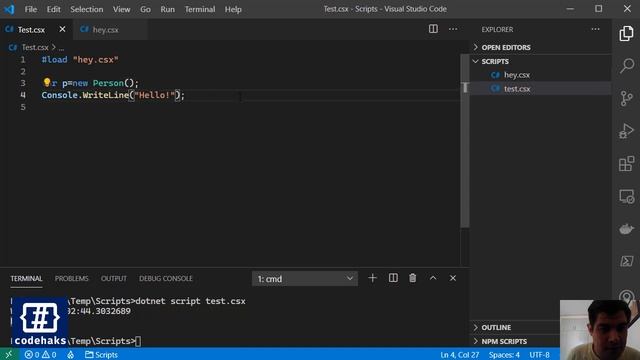Click the "Hello!" string in line 4
Screen dimensions: 640x360
[x=155, y=95]
